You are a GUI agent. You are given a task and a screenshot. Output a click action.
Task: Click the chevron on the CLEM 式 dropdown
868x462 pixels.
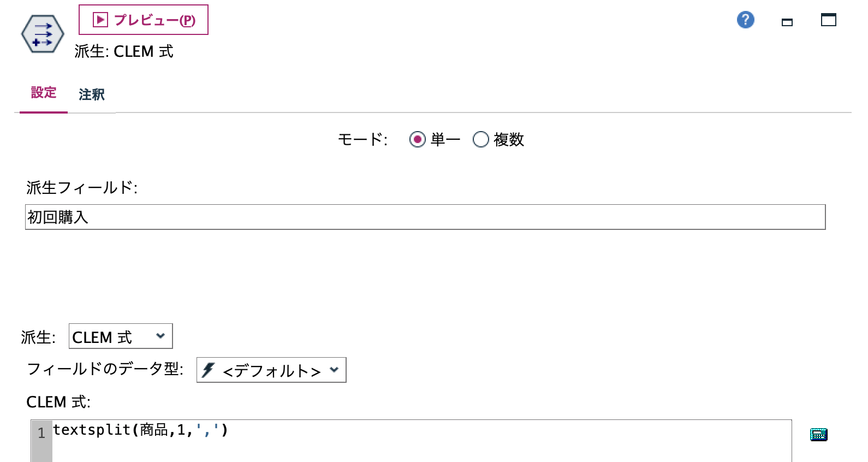160,336
